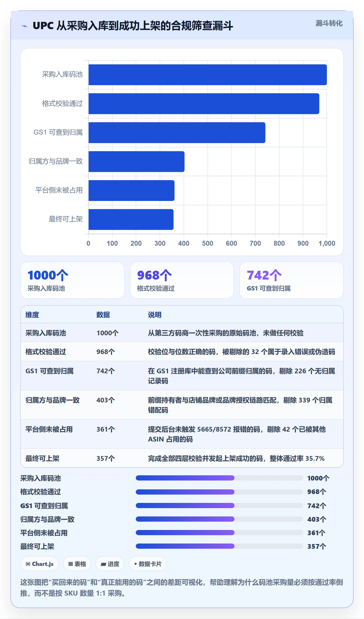
Task: Click the description mentioning 5665/8572 报错
Action: pos(237,434)
